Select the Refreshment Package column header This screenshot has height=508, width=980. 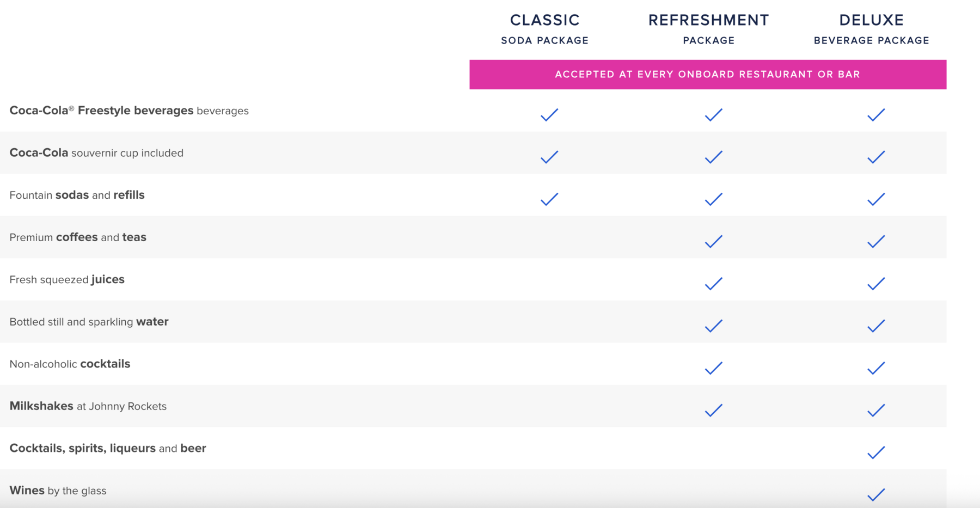[708, 29]
